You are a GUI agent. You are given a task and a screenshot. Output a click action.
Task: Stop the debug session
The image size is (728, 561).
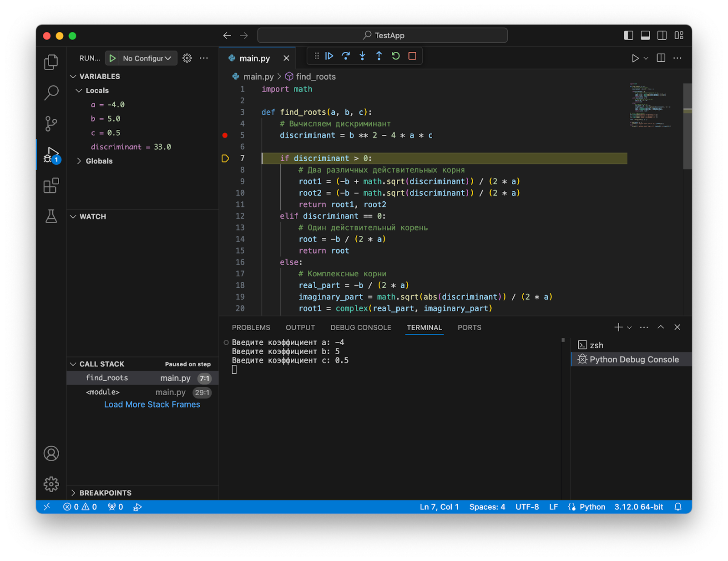click(412, 56)
